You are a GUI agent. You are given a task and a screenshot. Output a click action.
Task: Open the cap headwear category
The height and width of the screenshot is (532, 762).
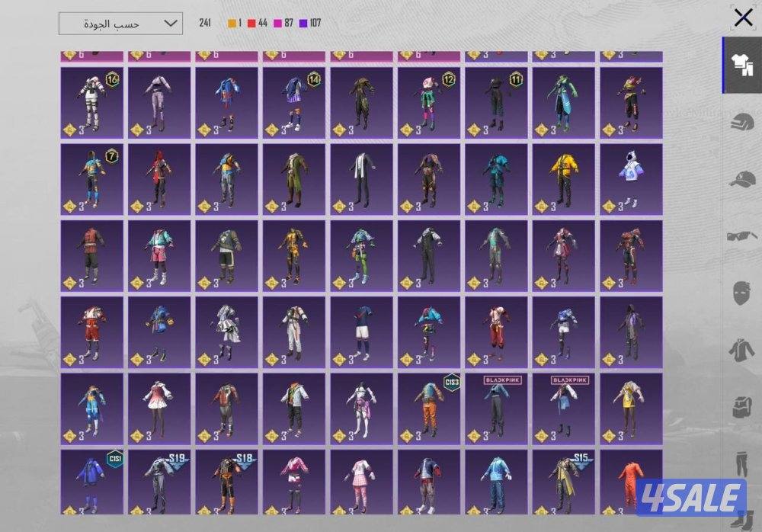(x=740, y=179)
